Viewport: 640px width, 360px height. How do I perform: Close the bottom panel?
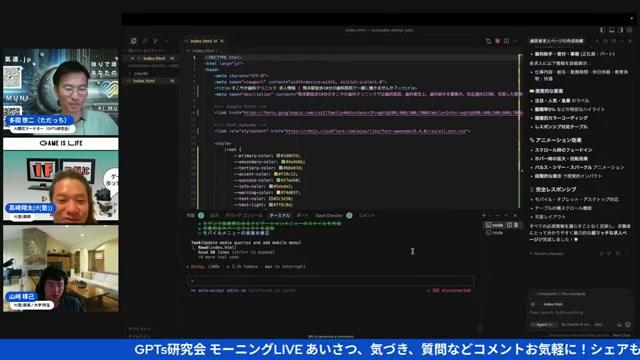[515, 216]
